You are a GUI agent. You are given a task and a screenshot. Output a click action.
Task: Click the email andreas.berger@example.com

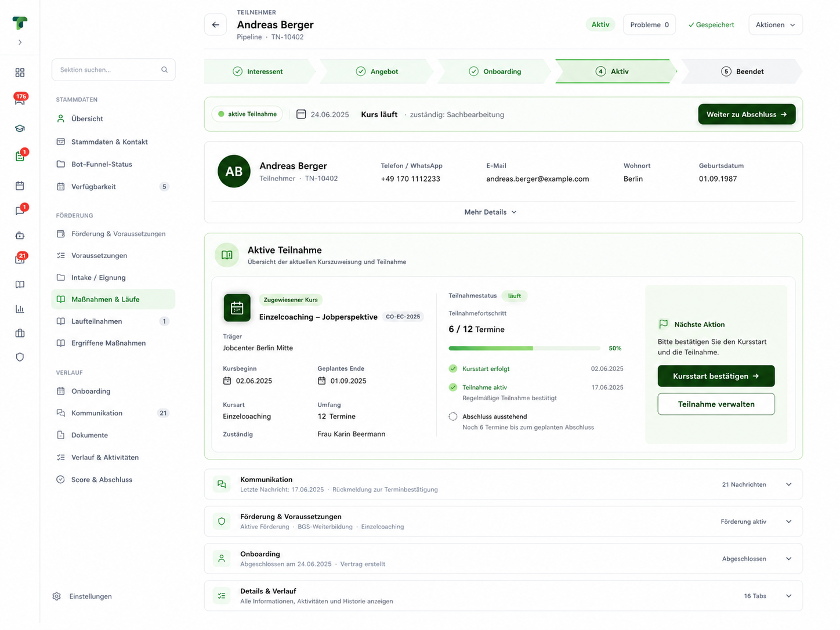coord(537,179)
